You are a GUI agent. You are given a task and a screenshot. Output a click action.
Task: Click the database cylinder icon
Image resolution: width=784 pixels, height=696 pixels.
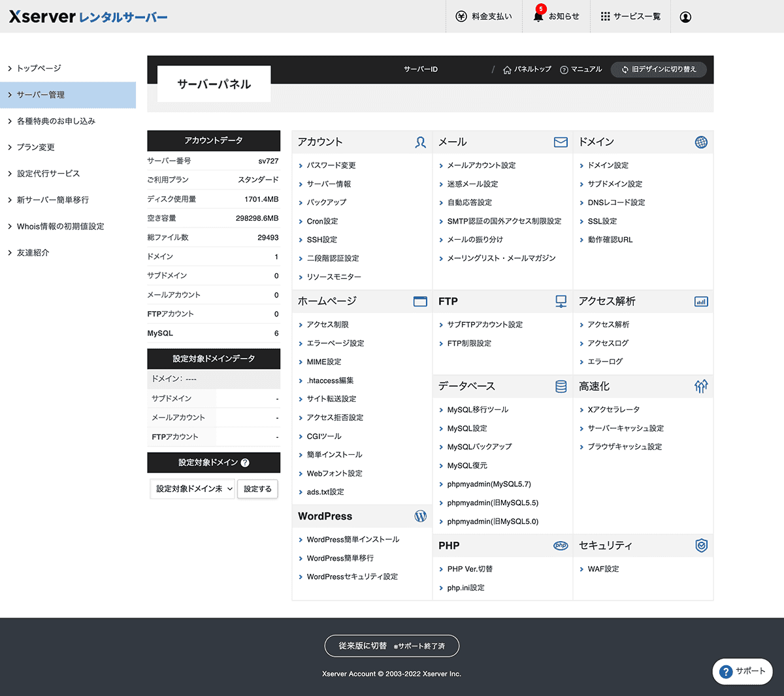point(561,386)
